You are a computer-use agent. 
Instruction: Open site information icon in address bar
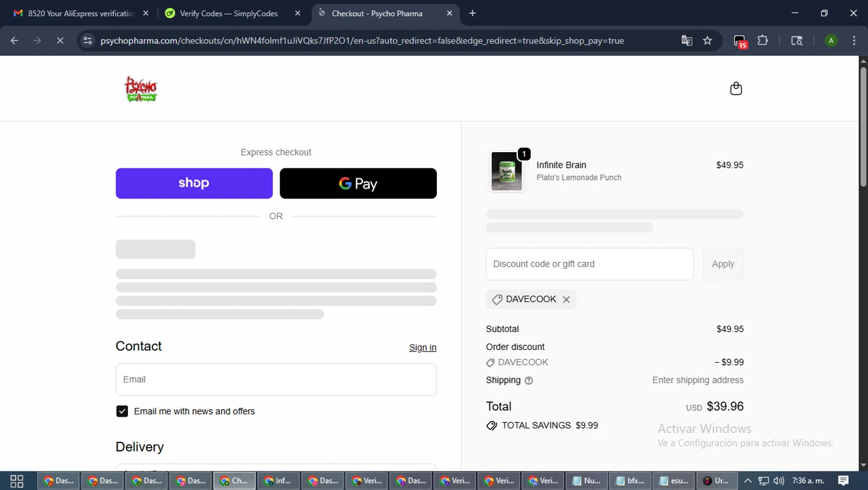click(87, 40)
